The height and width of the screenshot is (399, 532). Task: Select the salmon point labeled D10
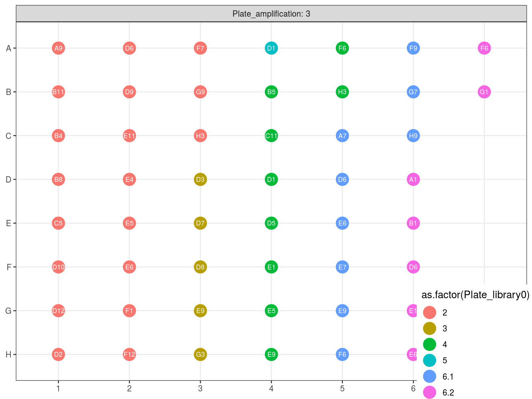(x=58, y=267)
